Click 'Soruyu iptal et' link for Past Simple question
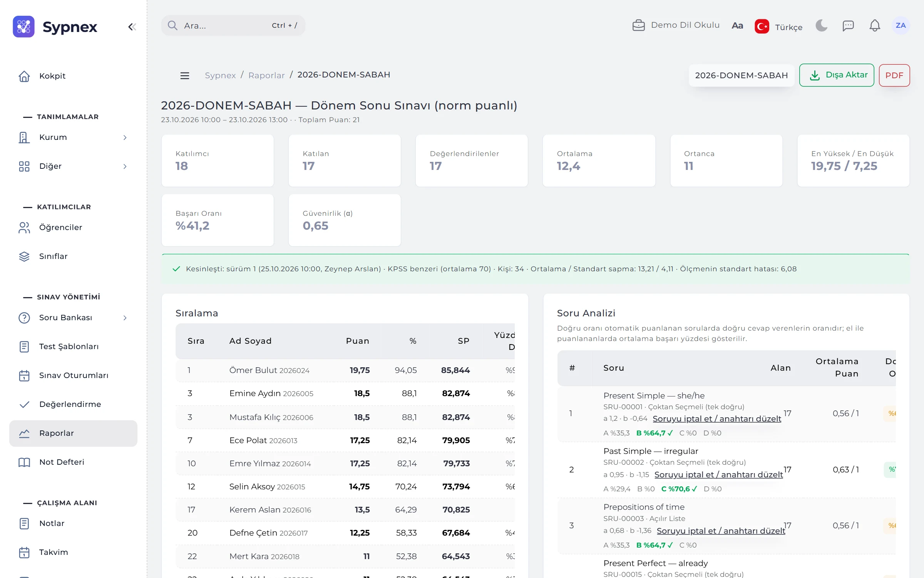This screenshot has height=578, width=924. (718, 475)
